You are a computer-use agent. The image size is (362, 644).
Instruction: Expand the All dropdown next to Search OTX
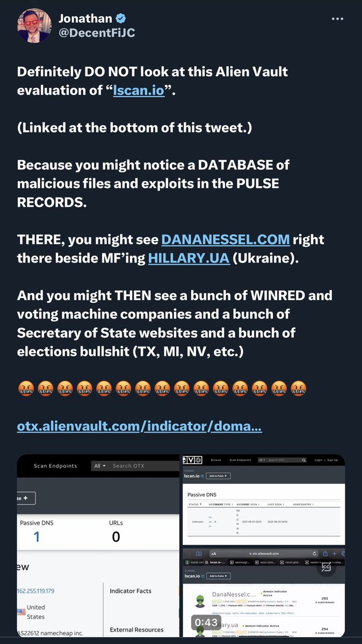[x=100, y=466]
